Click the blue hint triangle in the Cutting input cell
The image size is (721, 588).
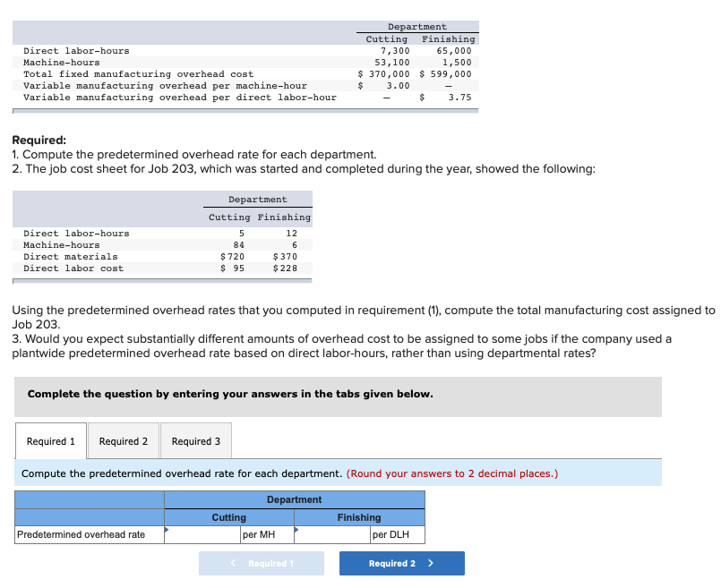[167, 529]
